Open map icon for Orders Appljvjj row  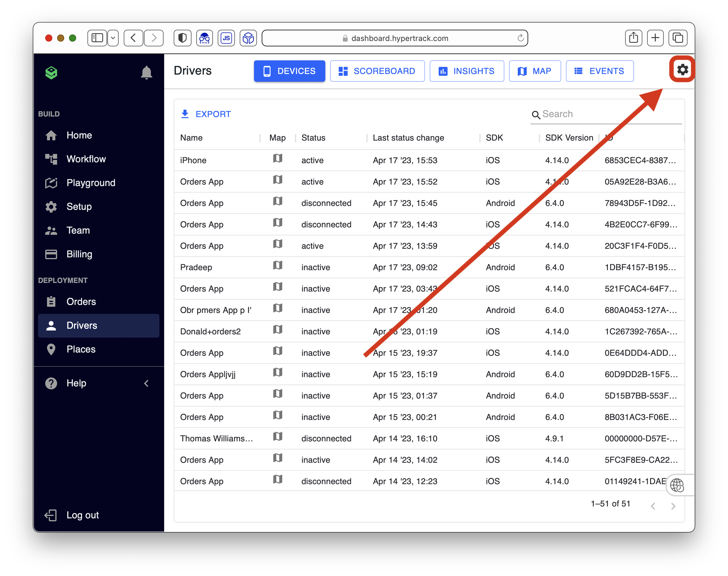coord(277,372)
